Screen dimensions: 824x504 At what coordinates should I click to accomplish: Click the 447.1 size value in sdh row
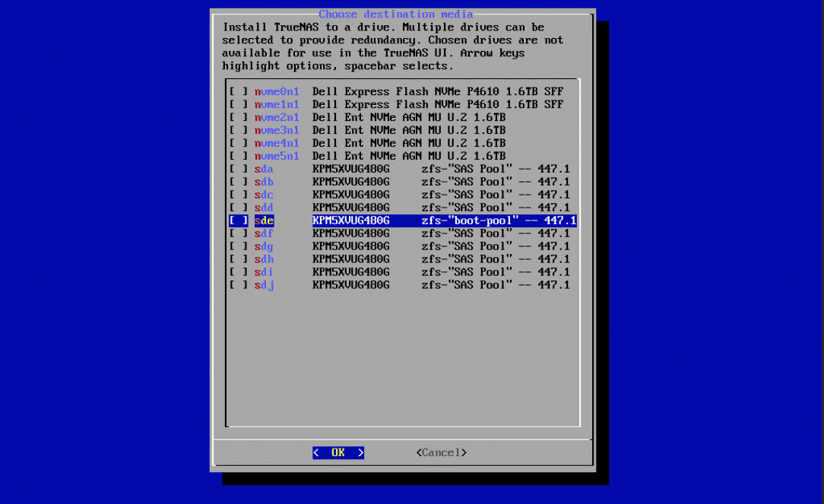click(554, 259)
